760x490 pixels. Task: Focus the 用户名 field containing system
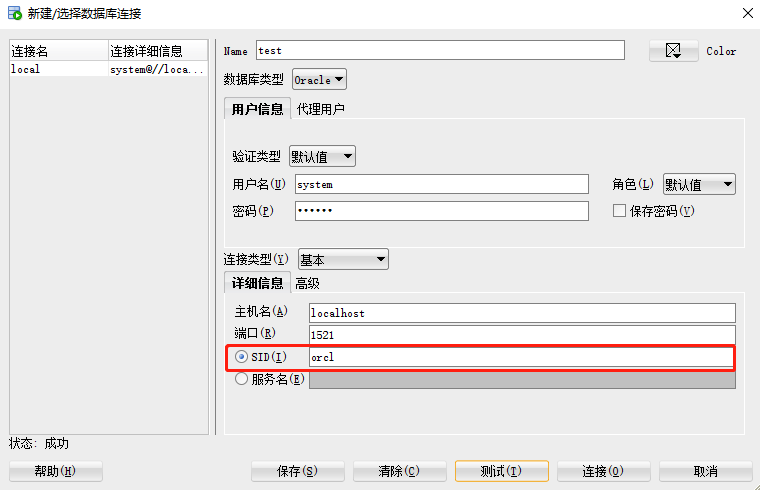point(442,184)
